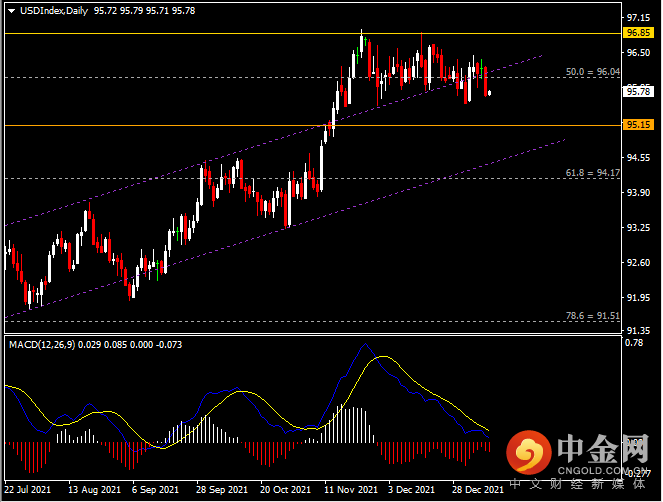The image size is (663, 502).
Task: Click the current price label 95.78
Action: pyautogui.click(x=638, y=91)
